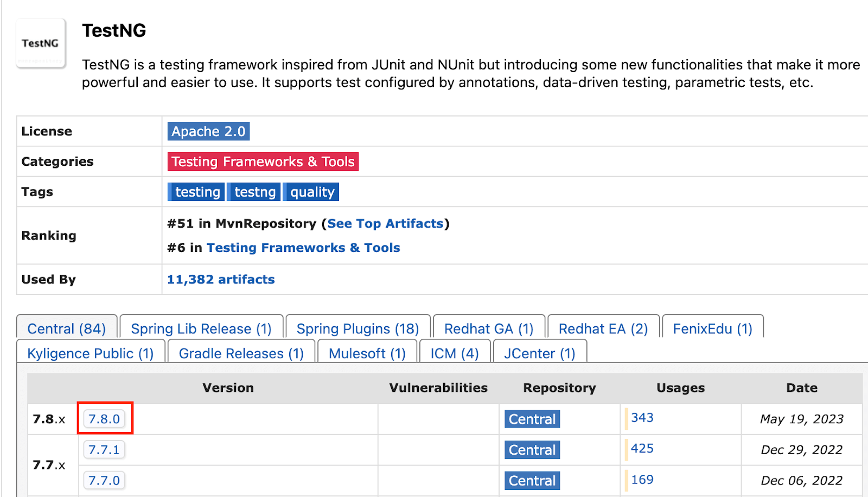Open Testing Frameworks & Tools ranking link
This screenshot has height=497, width=868.
click(303, 248)
